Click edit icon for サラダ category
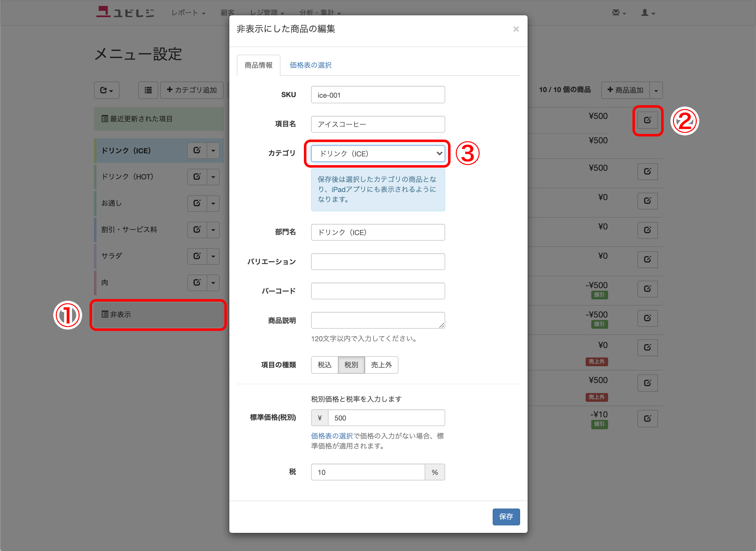Screen dimensions: 756x551 197,256
